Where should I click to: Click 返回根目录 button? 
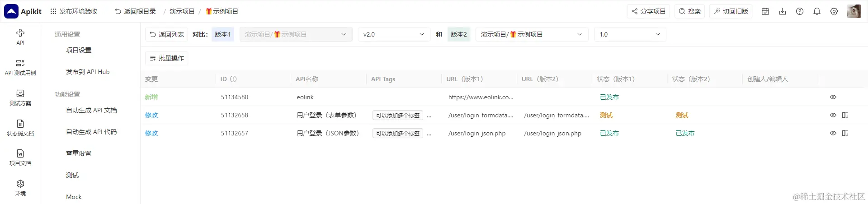click(x=135, y=11)
